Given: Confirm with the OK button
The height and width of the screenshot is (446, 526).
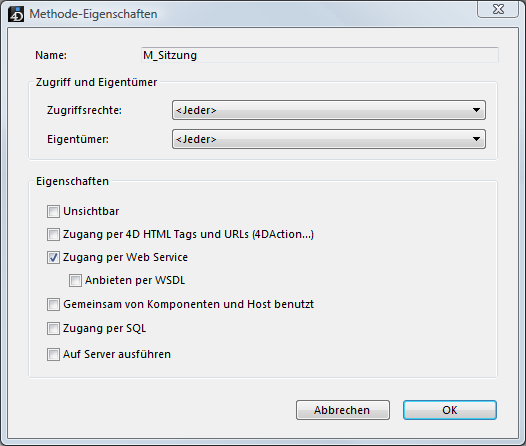Looking at the screenshot, I should tap(450, 410).
